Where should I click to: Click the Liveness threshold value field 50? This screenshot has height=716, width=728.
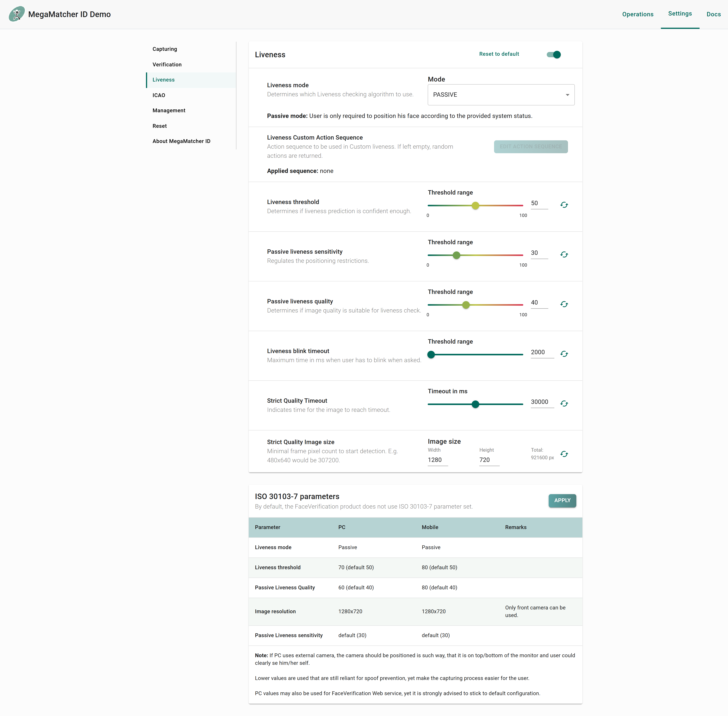539,203
